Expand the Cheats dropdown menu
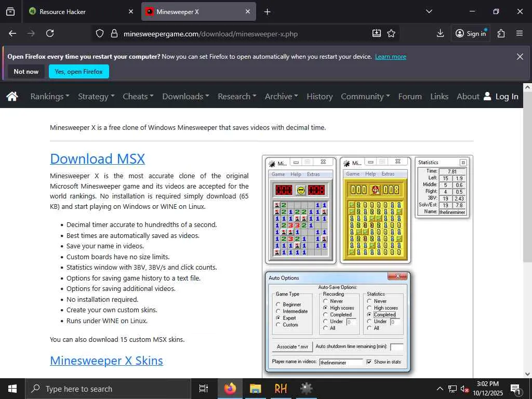The image size is (532, 399). 138,96
